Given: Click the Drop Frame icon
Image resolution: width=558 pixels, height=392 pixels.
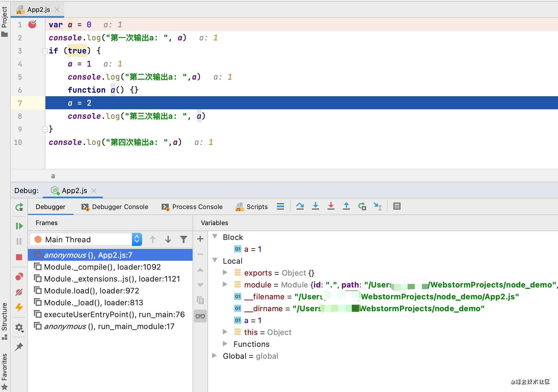Looking at the screenshot, I should 362,206.
